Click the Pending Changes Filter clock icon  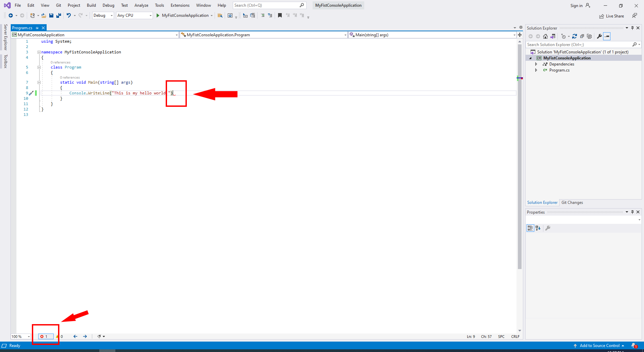[563, 36]
